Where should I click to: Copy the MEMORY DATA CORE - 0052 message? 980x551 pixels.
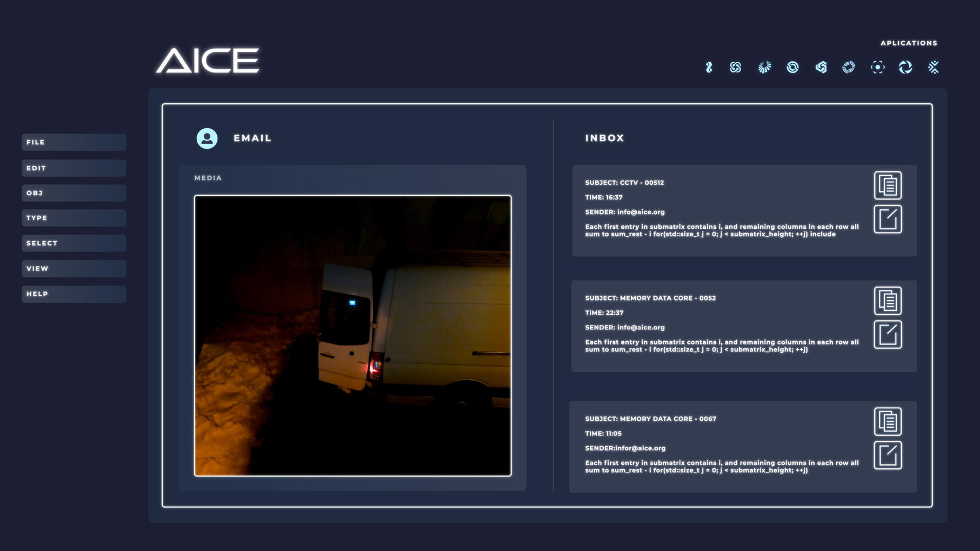click(887, 301)
